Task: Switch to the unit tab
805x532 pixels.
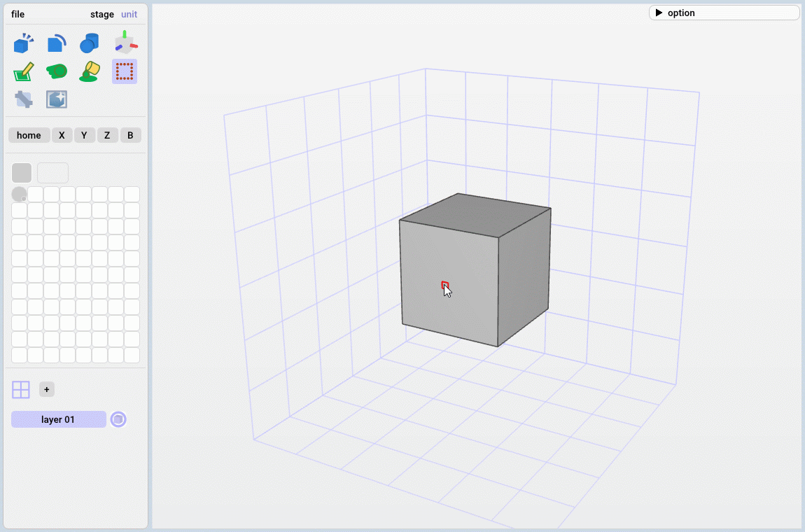Action: click(129, 14)
